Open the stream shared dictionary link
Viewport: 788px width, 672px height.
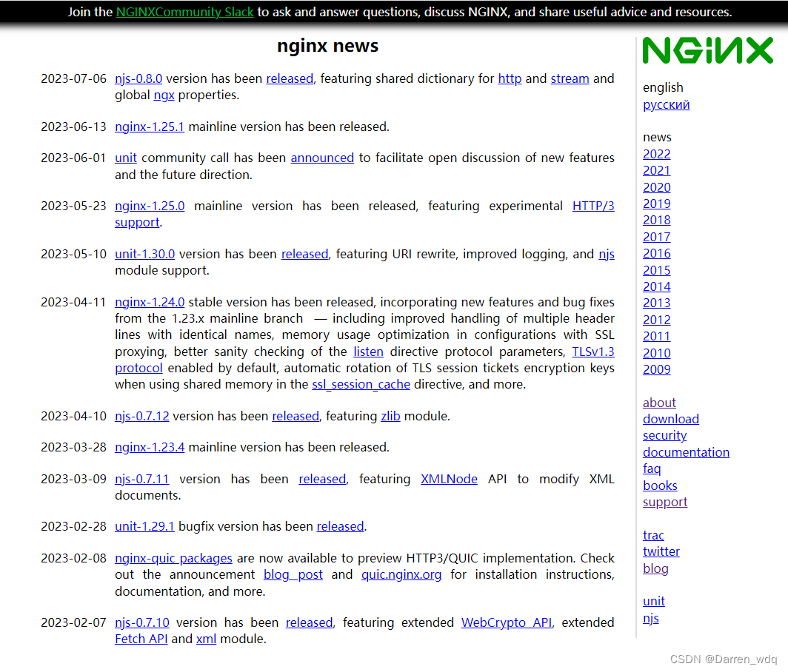[570, 79]
